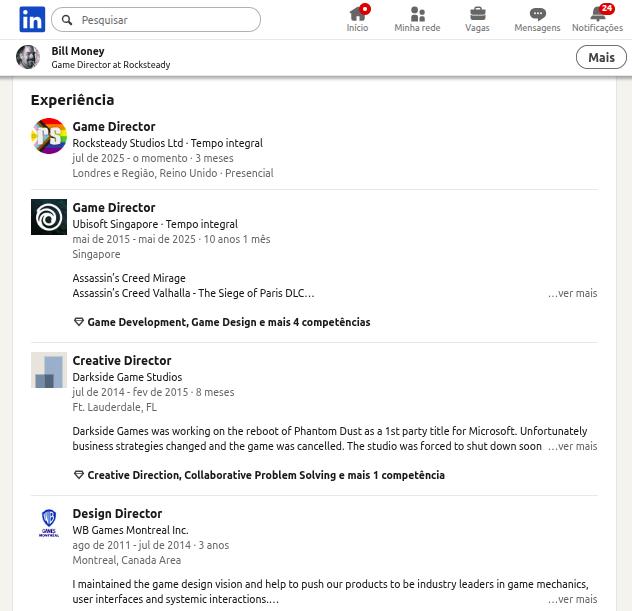Screen dimensions: 632x611
Task: Click WB Games Montreal Inc. text
Action: [x=131, y=530]
